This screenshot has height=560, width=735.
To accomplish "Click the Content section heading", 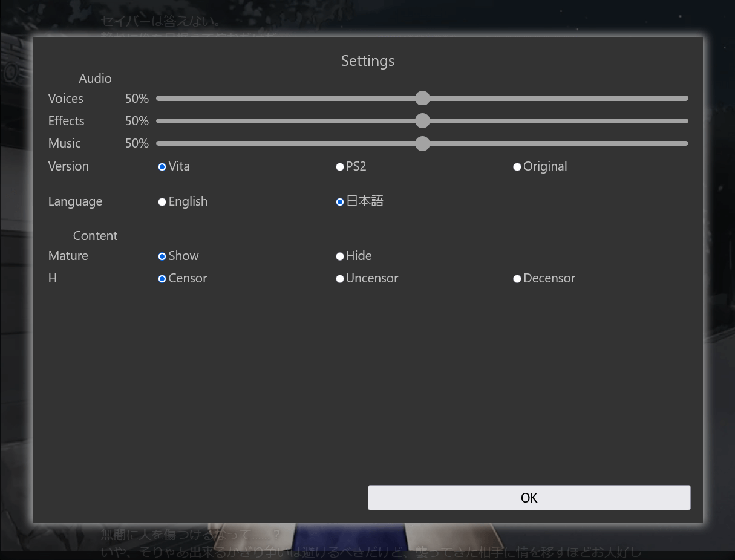I will coord(95,236).
